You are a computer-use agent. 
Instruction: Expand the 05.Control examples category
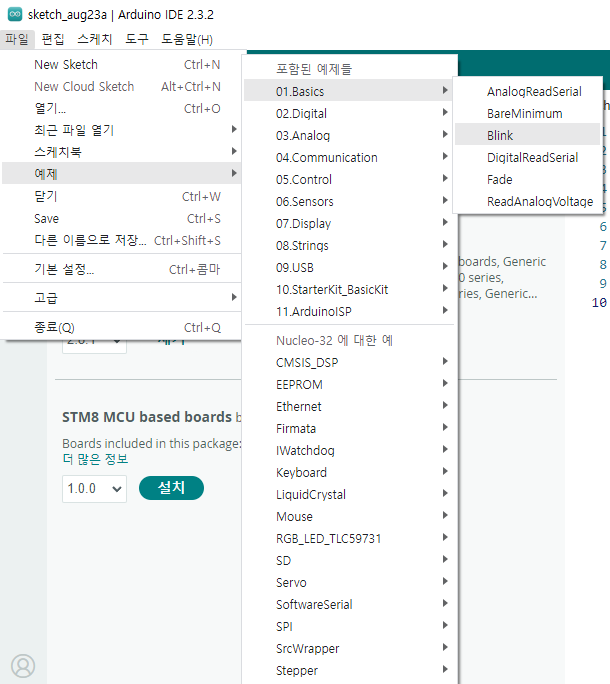349,179
